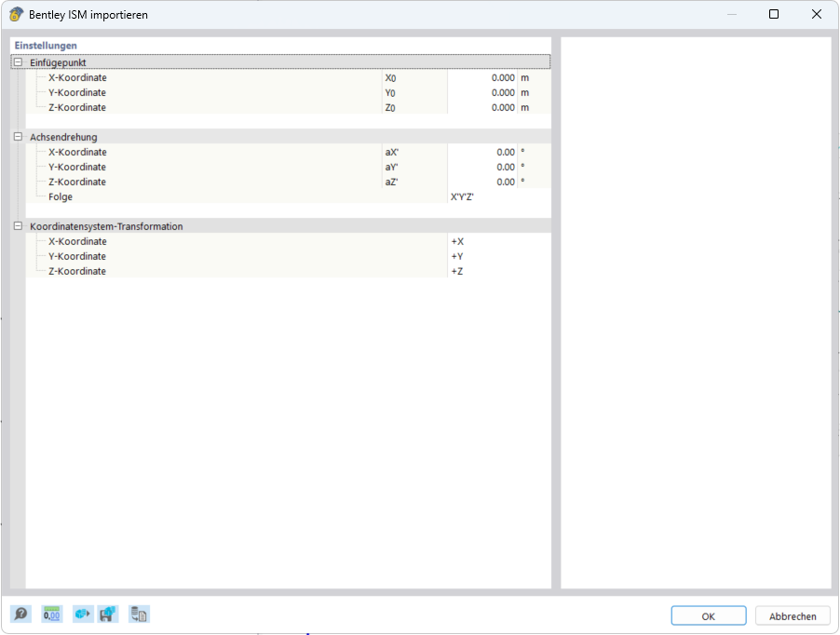Image resolution: width=840 pixels, height=635 pixels.
Task: Click the X0 symbol cell
Action: tap(414, 77)
